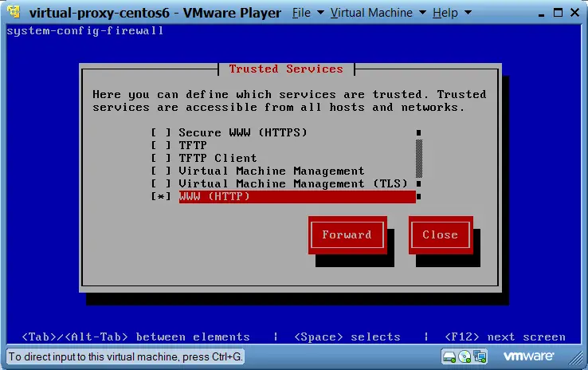Click the Close button in Trusted Services

[x=441, y=235]
